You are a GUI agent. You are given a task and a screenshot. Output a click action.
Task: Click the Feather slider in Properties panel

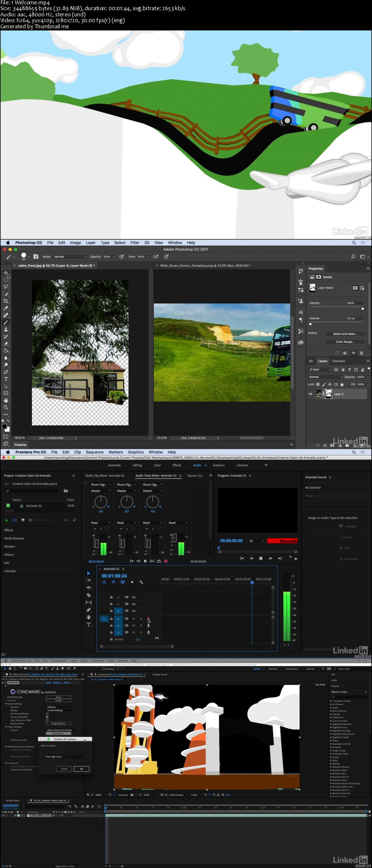(336, 323)
